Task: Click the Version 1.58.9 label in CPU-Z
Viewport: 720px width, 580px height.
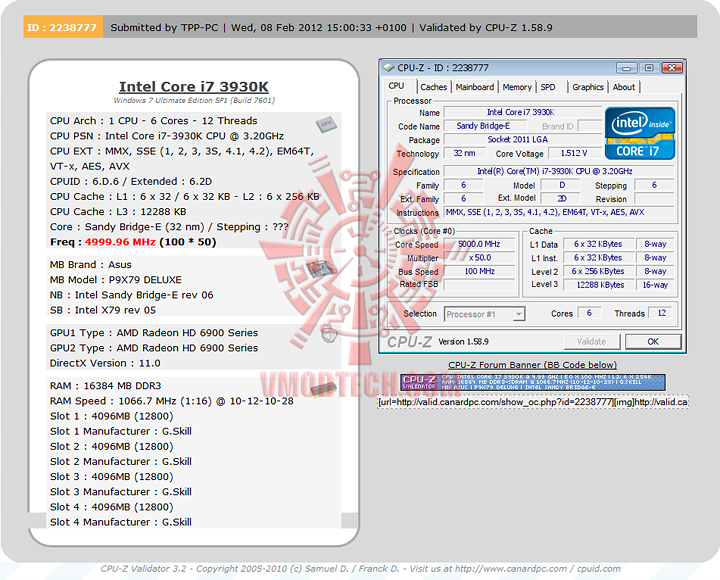Action: pyautogui.click(x=463, y=342)
